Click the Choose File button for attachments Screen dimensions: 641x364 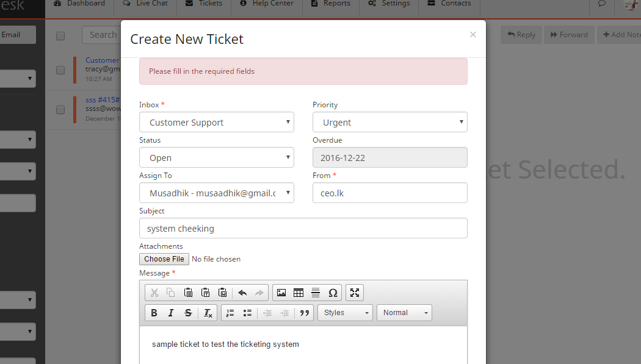(164, 259)
